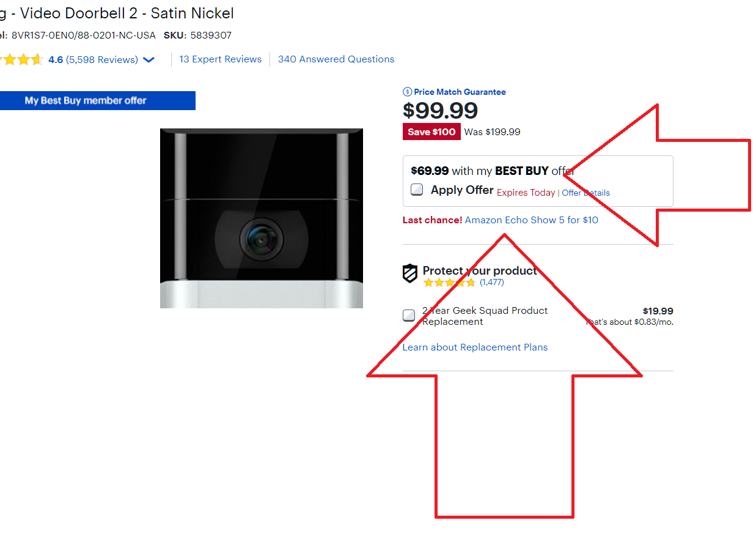View 340 Answered Questions
The width and height of the screenshot is (756, 534).
336,59
